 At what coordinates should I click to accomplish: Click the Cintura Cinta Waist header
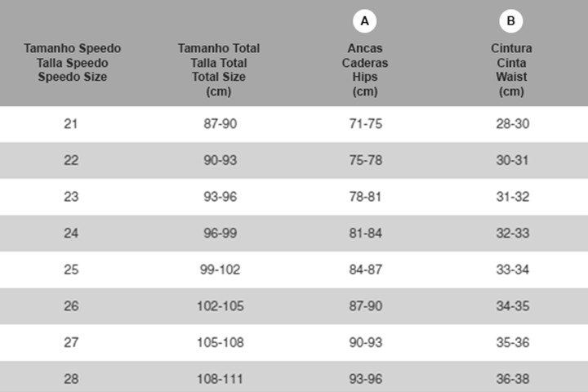pos(511,69)
